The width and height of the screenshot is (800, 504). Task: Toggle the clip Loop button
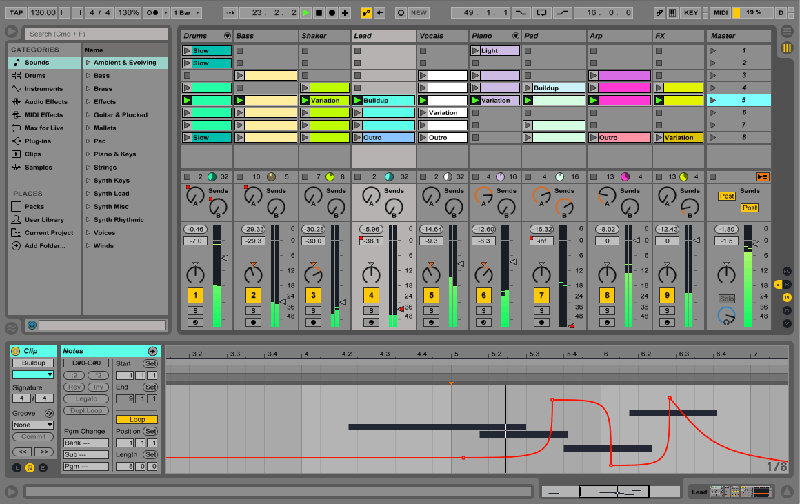[x=137, y=419]
